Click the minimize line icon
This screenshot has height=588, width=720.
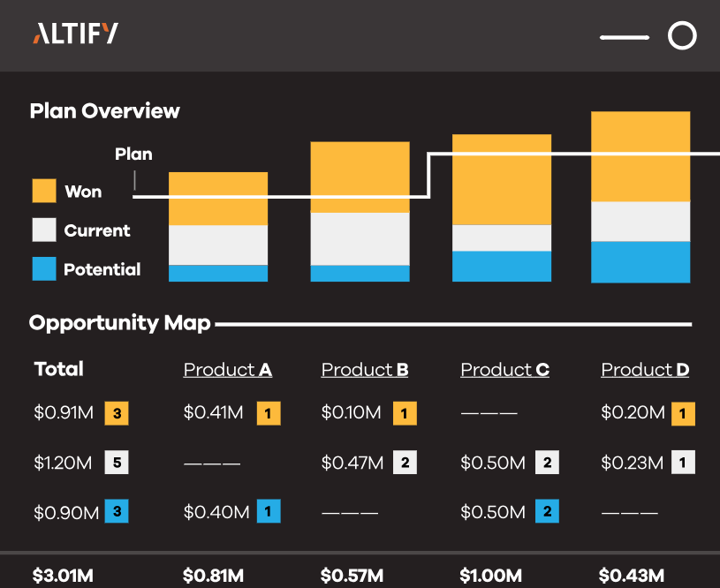click(x=625, y=37)
